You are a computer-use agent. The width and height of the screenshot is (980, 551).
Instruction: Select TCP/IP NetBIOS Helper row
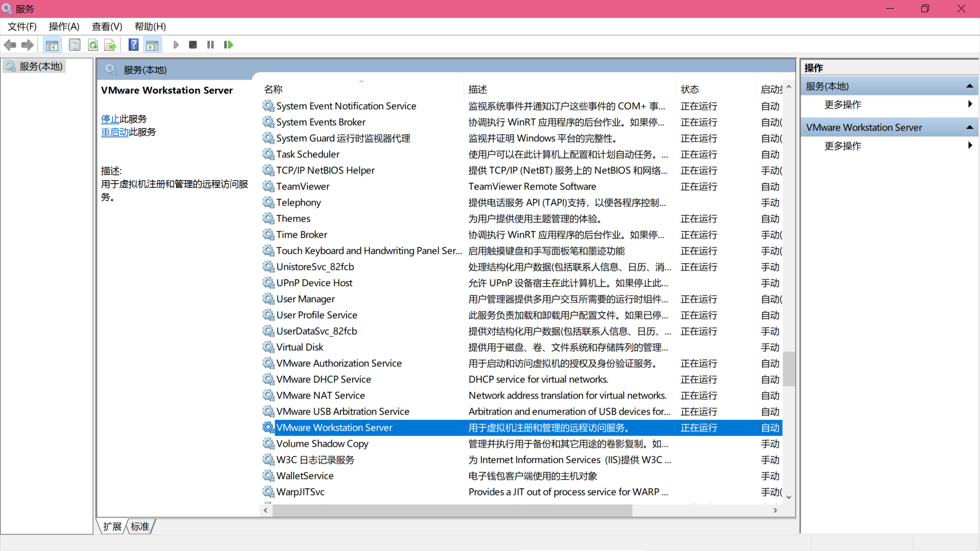coord(522,170)
